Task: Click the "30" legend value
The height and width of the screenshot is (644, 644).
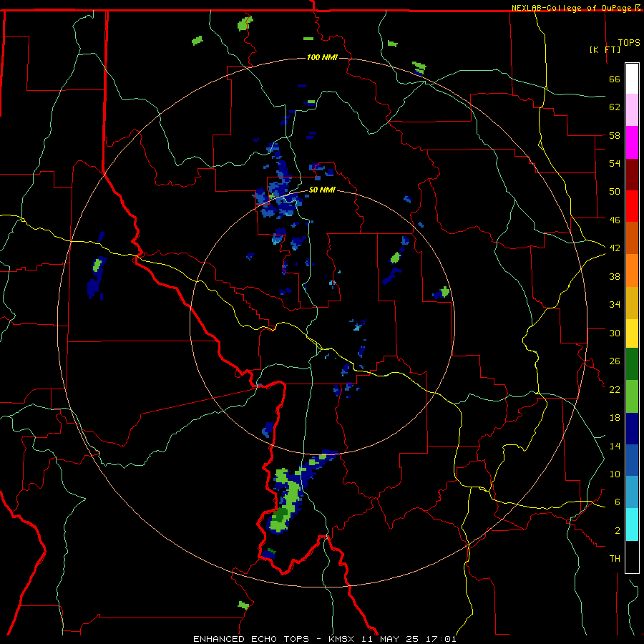Action: pyautogui.click(x=615, y=333)
